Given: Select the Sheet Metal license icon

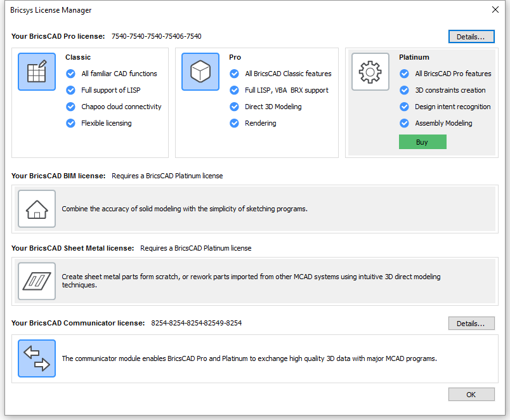Looking at the screenshot, I should [x=37, y=281].
